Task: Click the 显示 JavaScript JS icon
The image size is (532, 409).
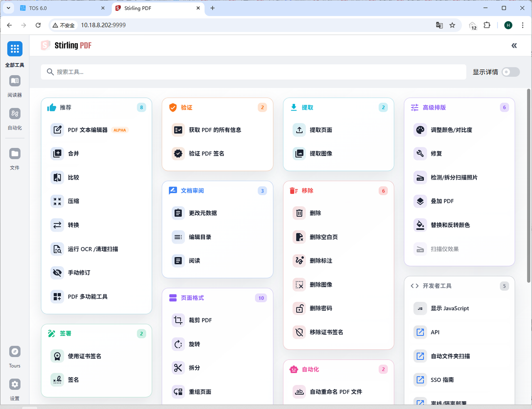Action: click(420, 309)
